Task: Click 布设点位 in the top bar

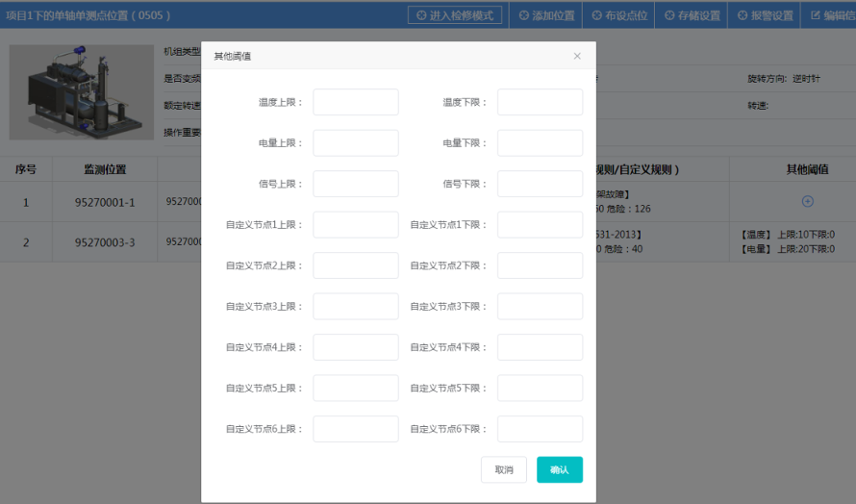Action: pyautogui.click(x=619, y=15)
